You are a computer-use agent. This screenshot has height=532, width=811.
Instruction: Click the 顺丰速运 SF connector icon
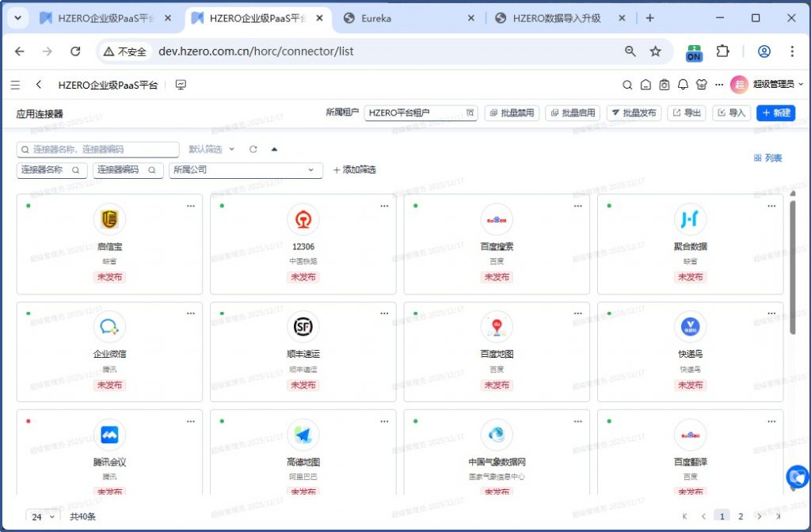(x=303, y=326)
